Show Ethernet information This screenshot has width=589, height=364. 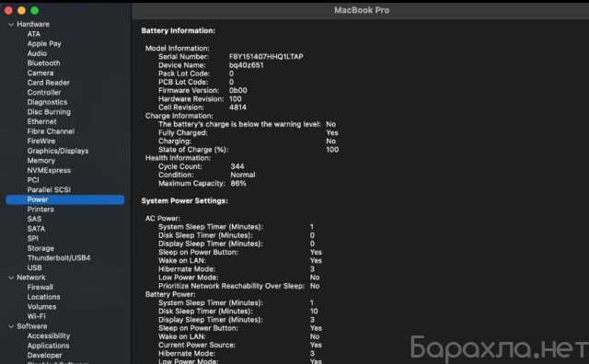(41, 121)
